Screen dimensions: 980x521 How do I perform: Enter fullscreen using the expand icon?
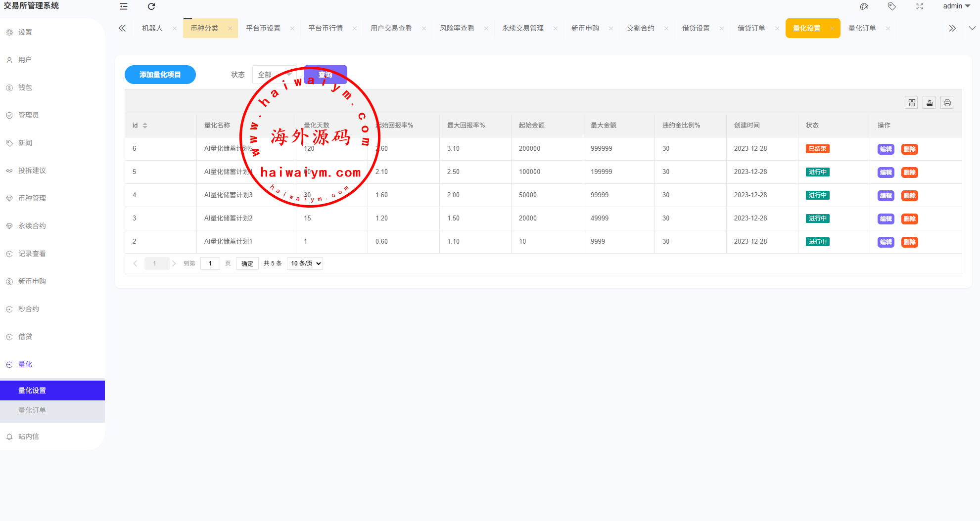920,6
